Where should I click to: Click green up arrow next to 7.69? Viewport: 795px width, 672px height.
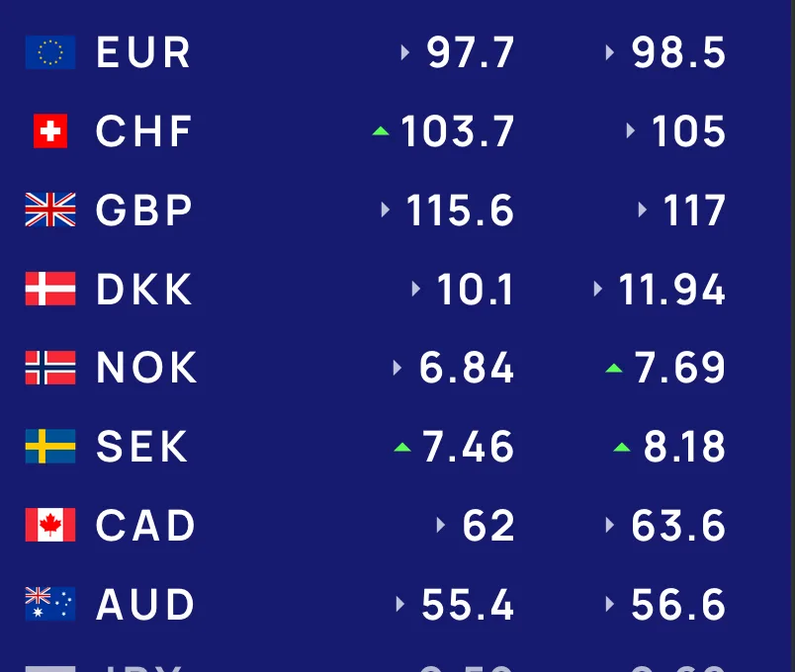click(614, 369)
